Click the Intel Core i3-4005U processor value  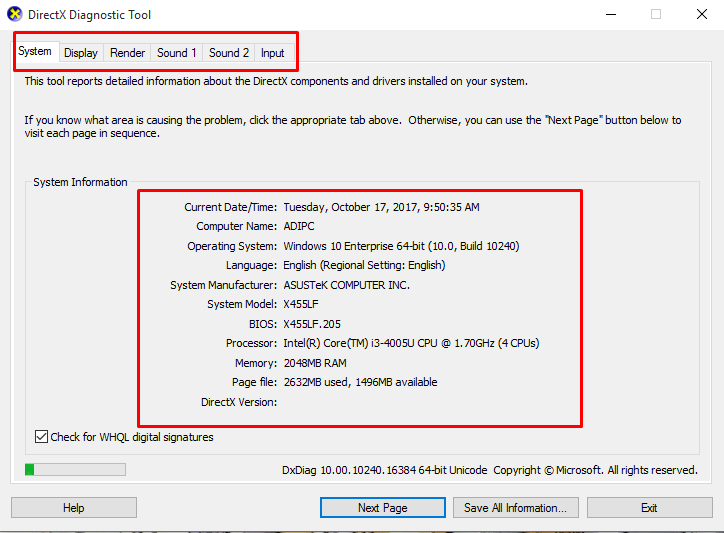click(411, 343)
